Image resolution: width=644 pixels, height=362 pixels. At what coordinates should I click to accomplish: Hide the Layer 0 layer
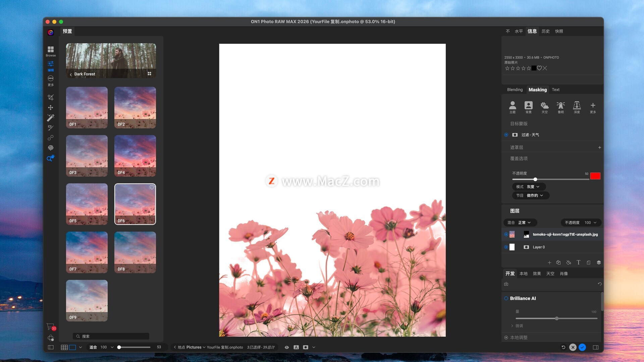click(506, 247)
